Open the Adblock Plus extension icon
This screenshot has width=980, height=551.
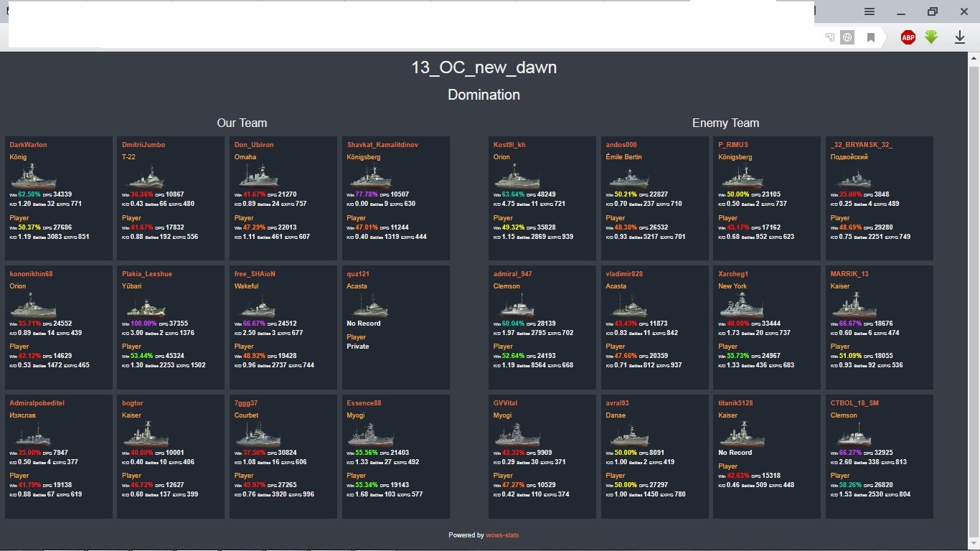pos(908,37)
